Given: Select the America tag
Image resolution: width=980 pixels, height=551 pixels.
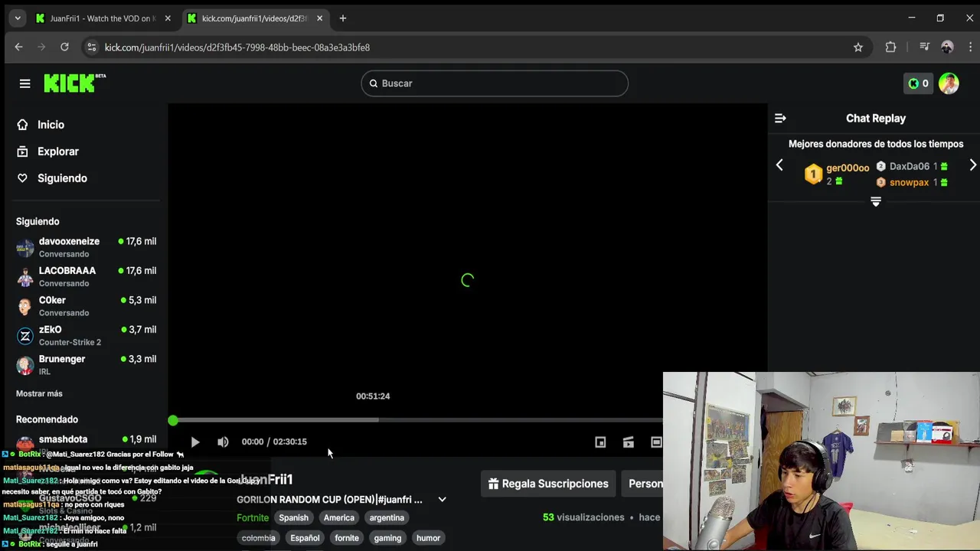Looking at the screenshot, I should 339,518.
